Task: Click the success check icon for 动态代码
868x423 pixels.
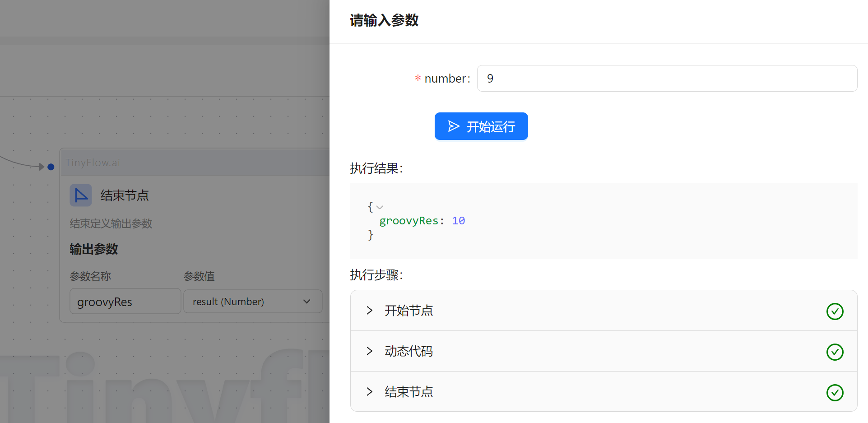Action: click(835, 352)
